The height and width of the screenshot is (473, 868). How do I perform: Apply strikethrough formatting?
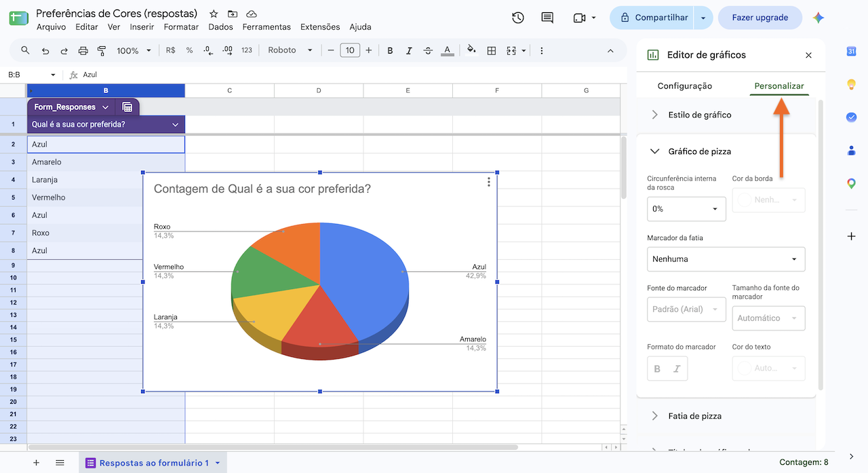click(x=428, y=50)
